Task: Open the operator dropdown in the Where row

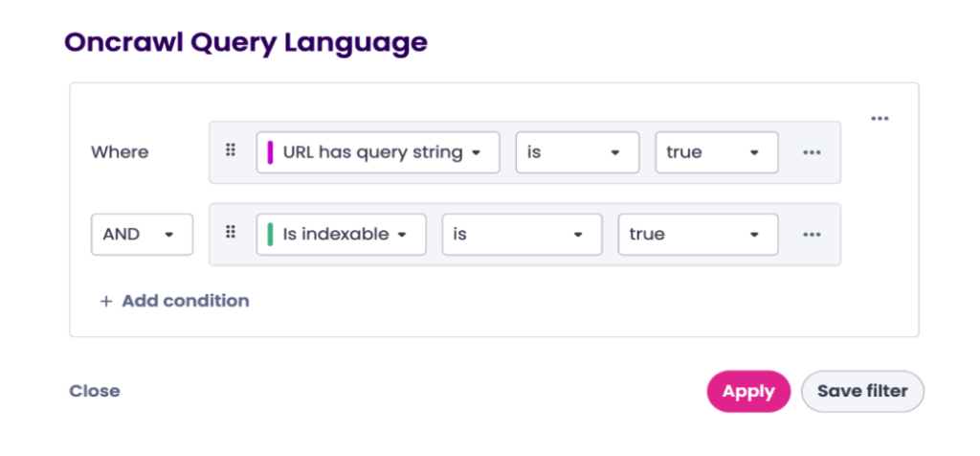Action: 577,152
